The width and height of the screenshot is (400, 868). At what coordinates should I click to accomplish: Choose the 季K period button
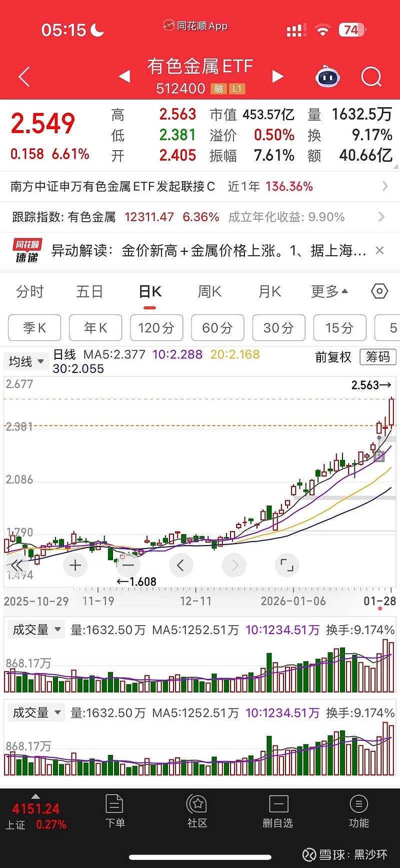pos(34,328)
